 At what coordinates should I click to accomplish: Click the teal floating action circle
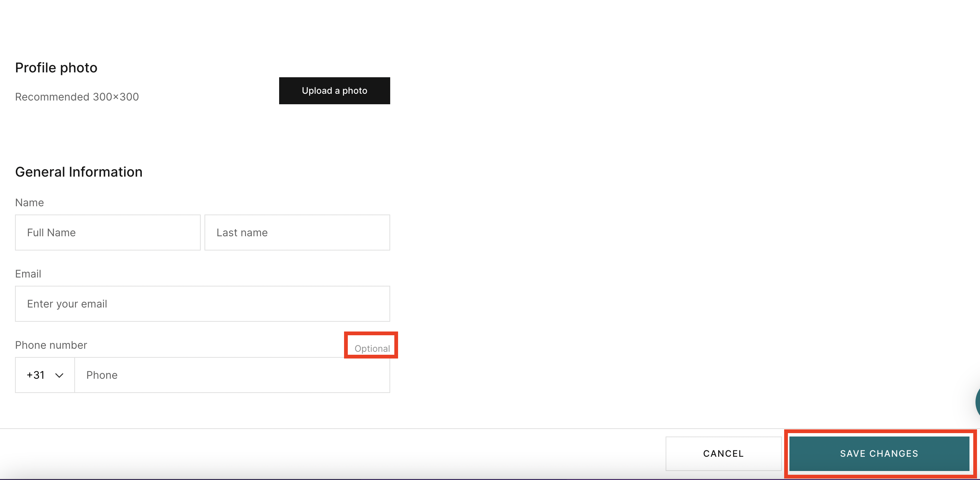click(x=978, y=403)
